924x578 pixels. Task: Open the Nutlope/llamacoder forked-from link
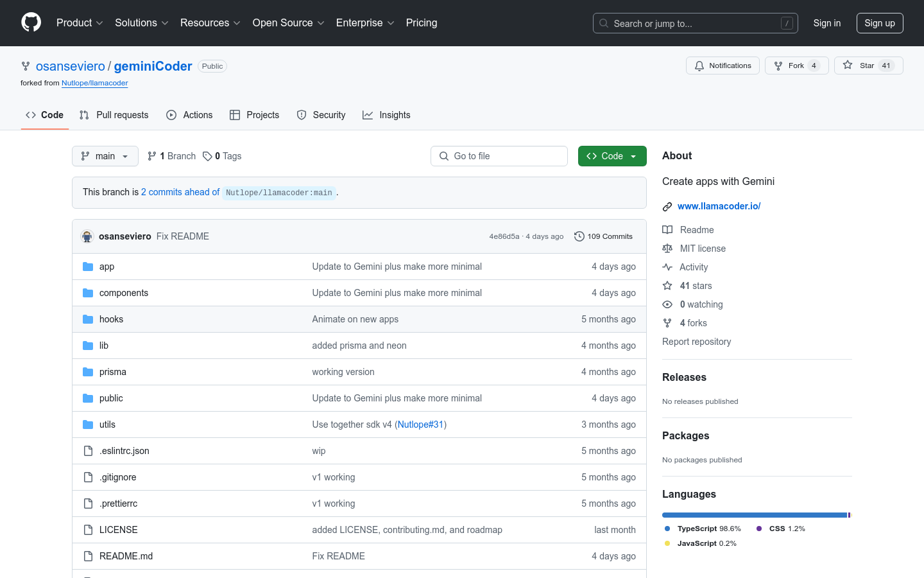coord(94,83)
